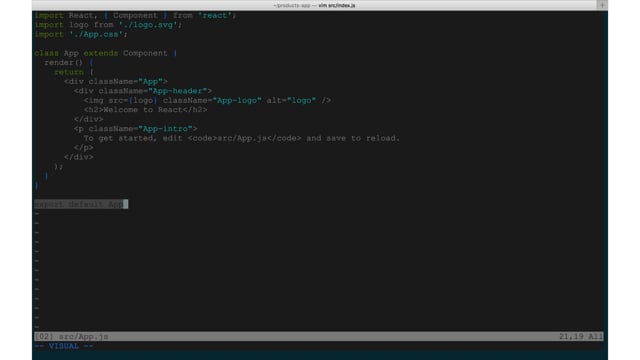Click the new tab plus button
640x360 pixels.
602,5
